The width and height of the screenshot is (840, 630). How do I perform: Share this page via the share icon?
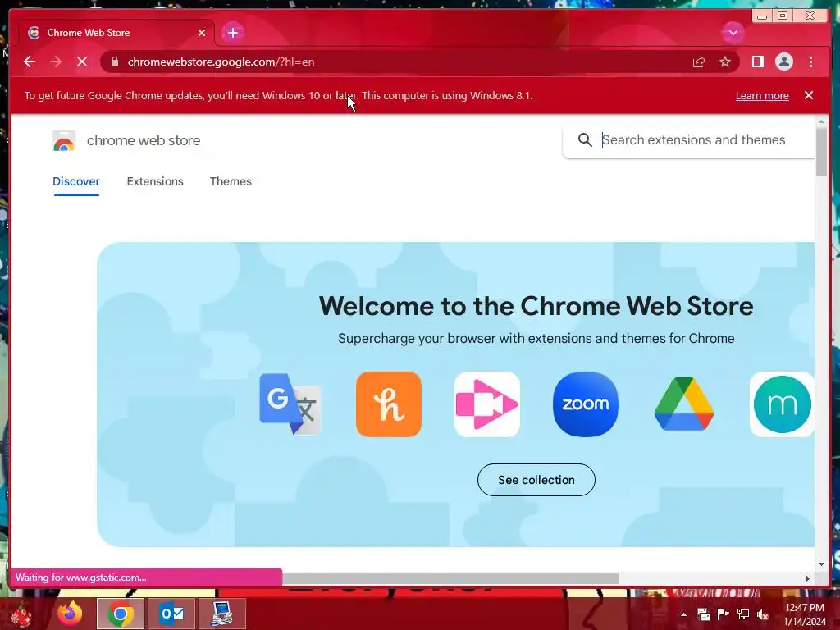(x=699, y=62)
